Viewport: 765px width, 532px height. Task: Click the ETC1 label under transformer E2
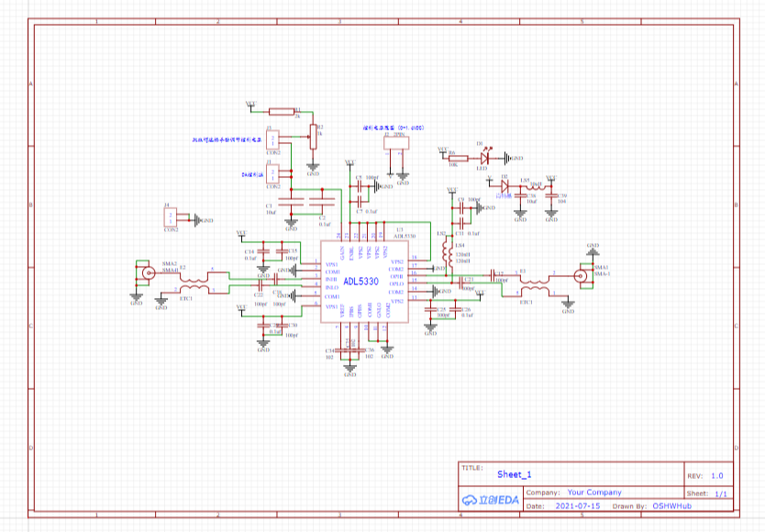186,298
